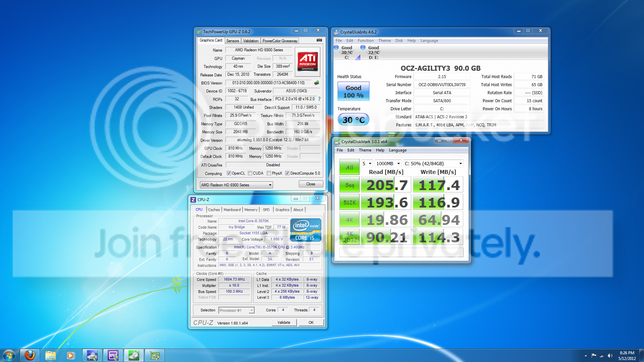Screen dimensions: 644x362
Task: Switch to the Validation tab in GPU-Z
Action: tap(251, 41)
